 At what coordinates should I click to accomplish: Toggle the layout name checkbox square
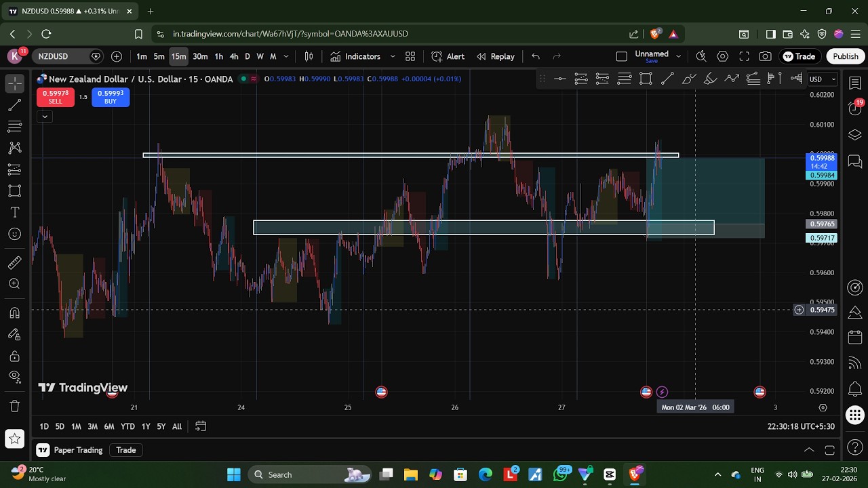621,56
